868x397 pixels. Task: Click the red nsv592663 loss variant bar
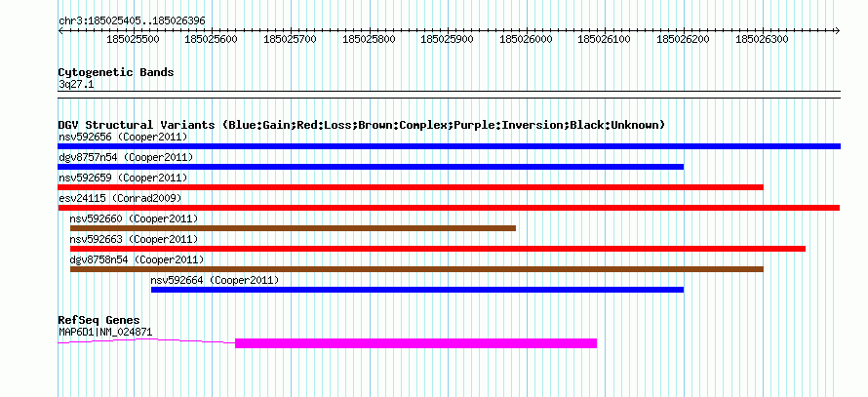[x=438, y=249]
